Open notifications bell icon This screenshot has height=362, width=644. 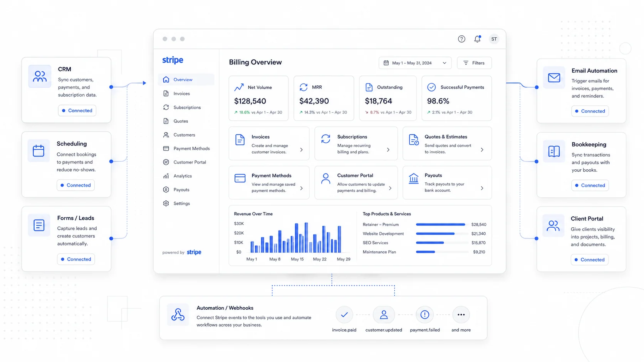coord(478,39)
